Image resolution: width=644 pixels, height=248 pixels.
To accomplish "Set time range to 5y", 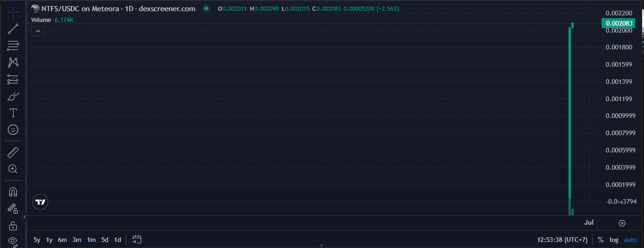I will (37, 240).
